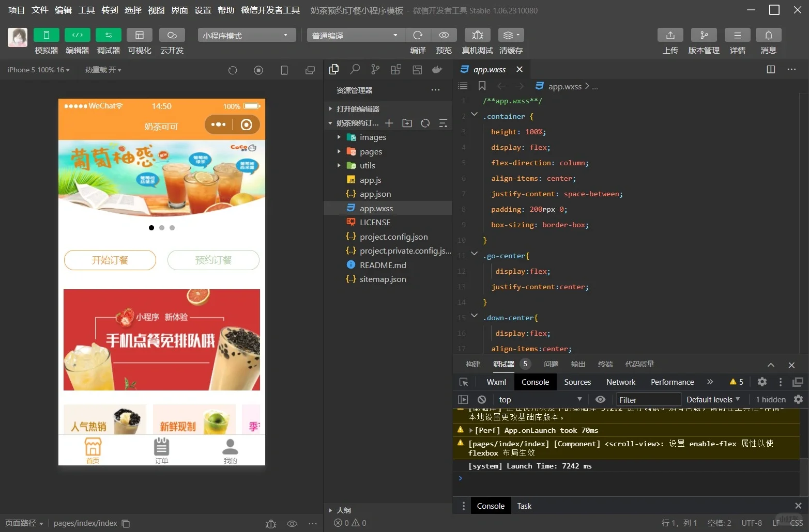This screenshot has height=532, width=809.
Task: Click the upload (上传) icon
Action: tap(670, 35)
